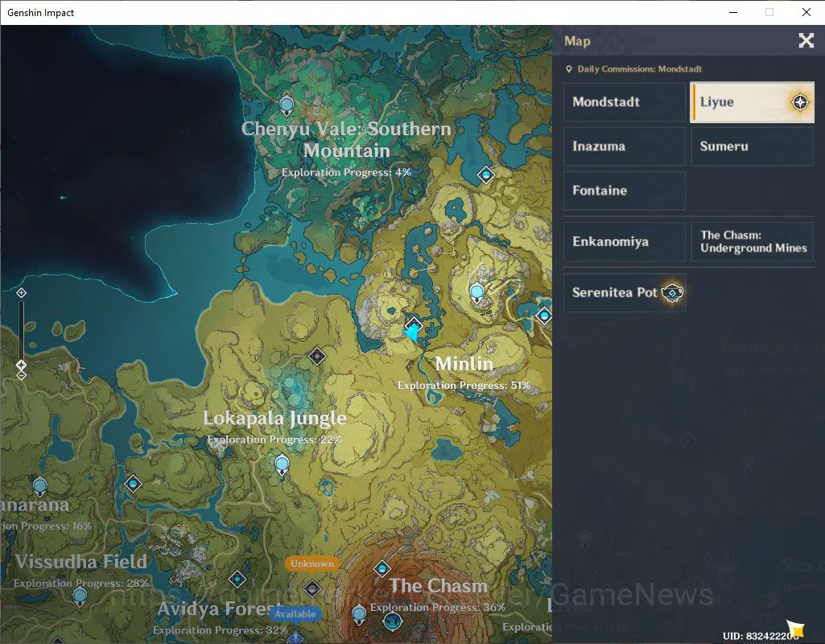The image size is (825, 644).
Task: Select the waypoint pin above the 'anarana' label
Action: [40, 486]
